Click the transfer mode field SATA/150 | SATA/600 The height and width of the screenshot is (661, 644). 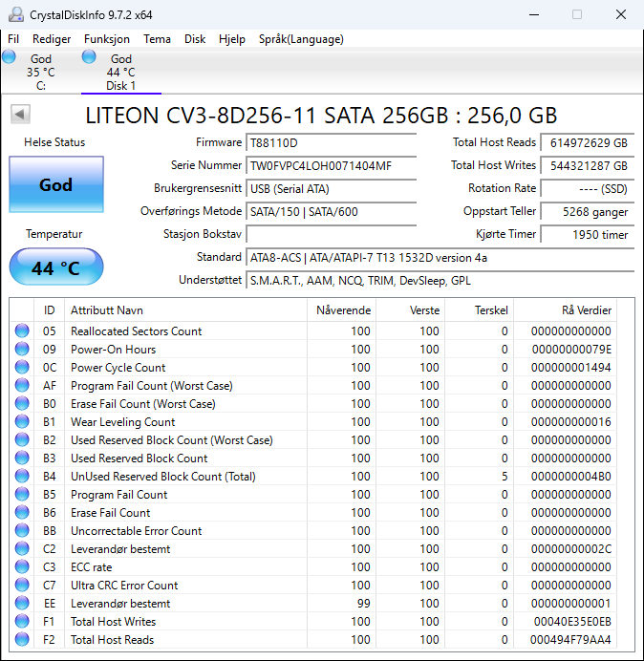tap(331, 211)
